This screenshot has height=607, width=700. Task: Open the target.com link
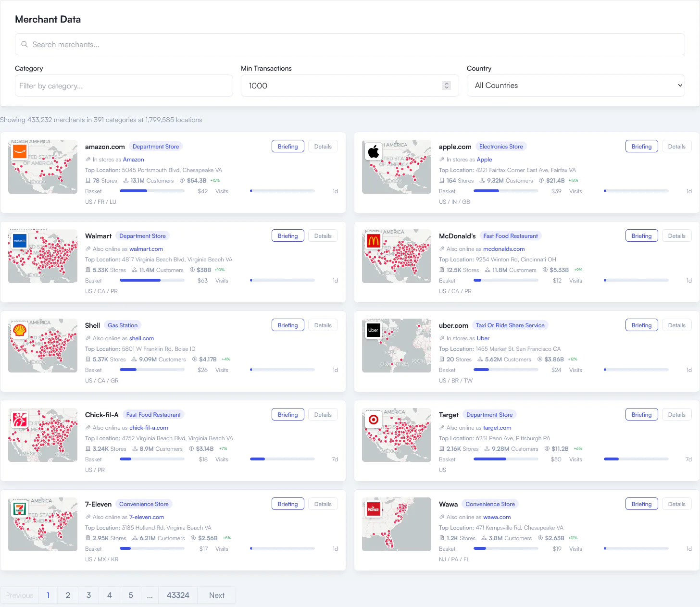coord(497,428)
